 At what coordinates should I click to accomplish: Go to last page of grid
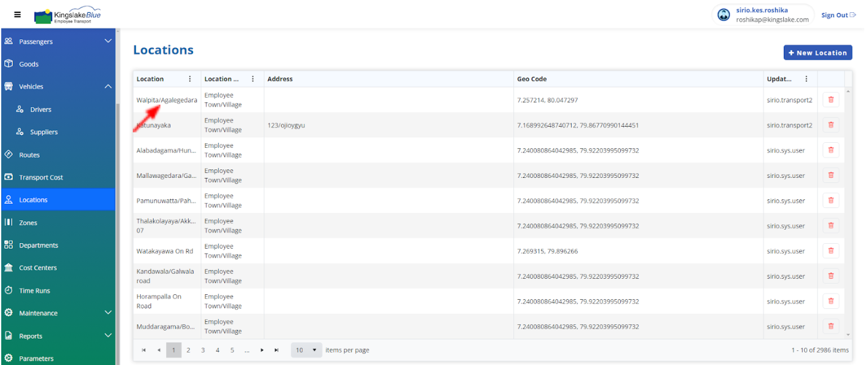[x=277, y=350]
